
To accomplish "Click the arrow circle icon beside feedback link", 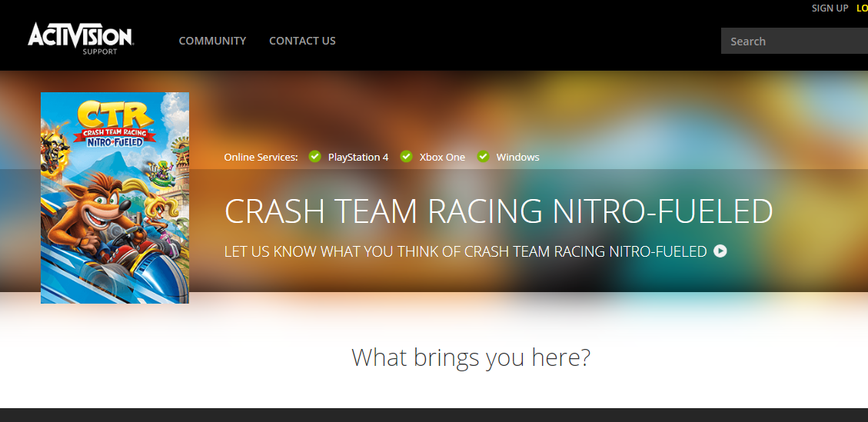I will pyautogui.click(x=720, y=251).
